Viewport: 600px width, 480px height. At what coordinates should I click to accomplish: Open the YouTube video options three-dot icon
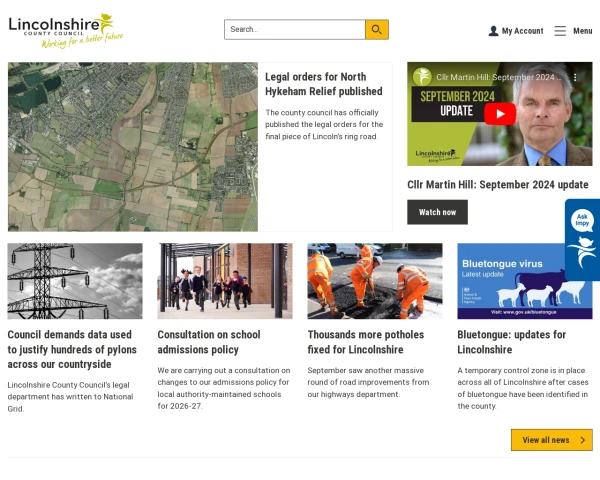click(575, 77)
